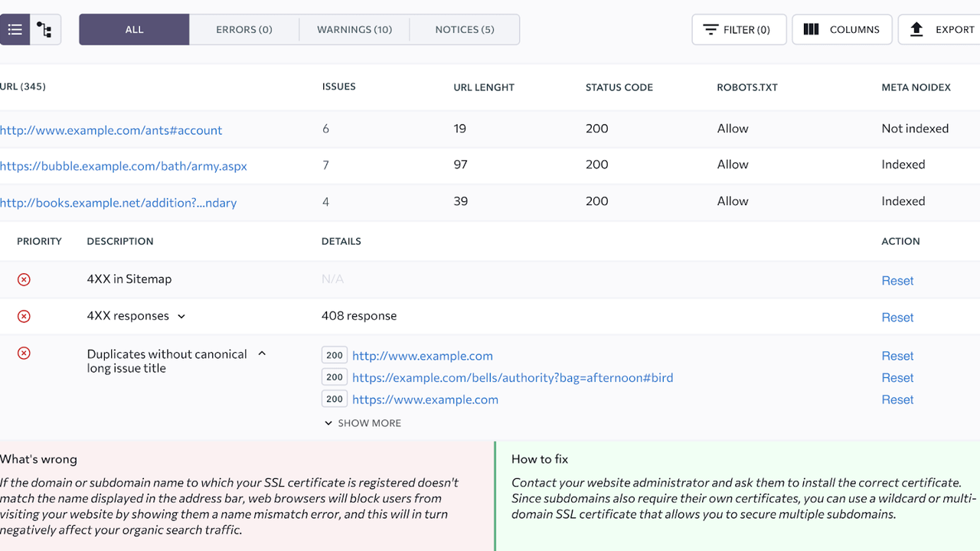This screenshot has width=980, height=551.
Task: Click error icon beside Duplicates without canonical
Action: click(x=24, y=354)
